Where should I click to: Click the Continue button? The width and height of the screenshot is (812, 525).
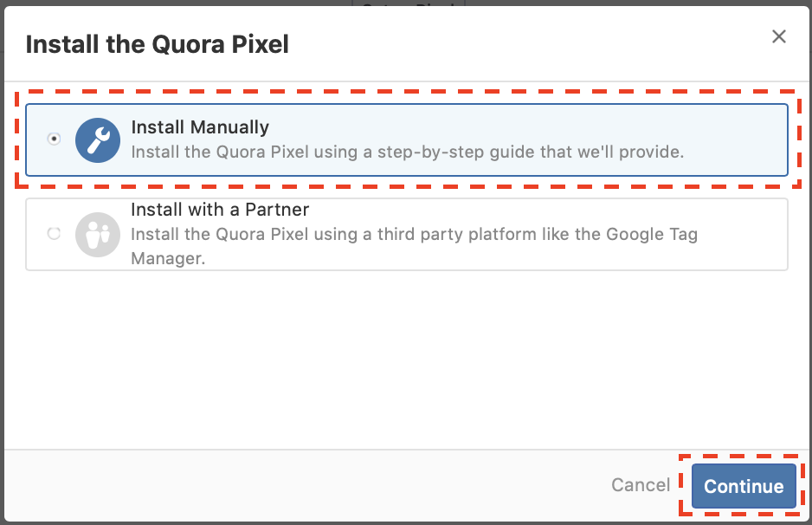744,486
